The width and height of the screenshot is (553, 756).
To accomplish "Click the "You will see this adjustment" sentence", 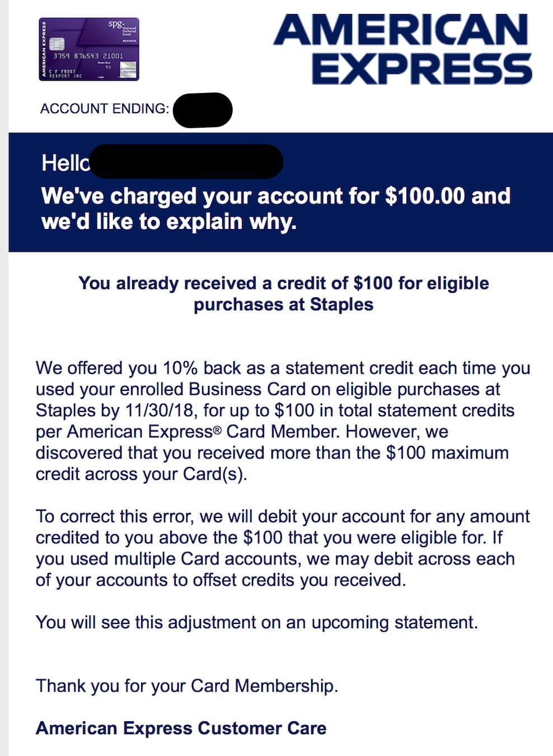I will click(256, 622).
